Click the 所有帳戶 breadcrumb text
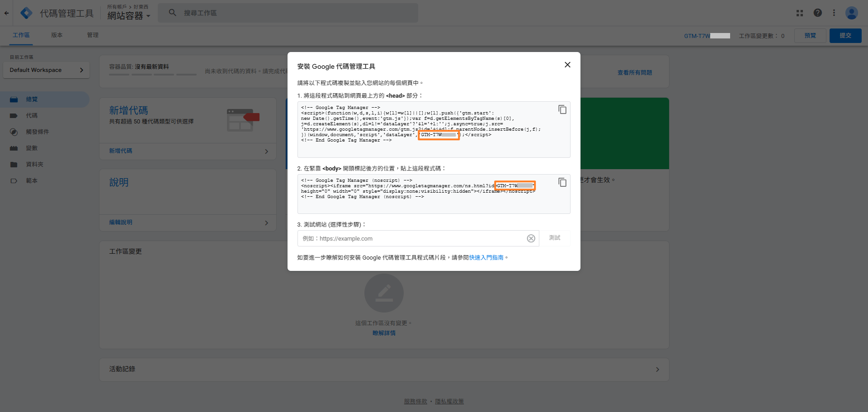Viewport: 868px width, 412px height. point(117,7)
